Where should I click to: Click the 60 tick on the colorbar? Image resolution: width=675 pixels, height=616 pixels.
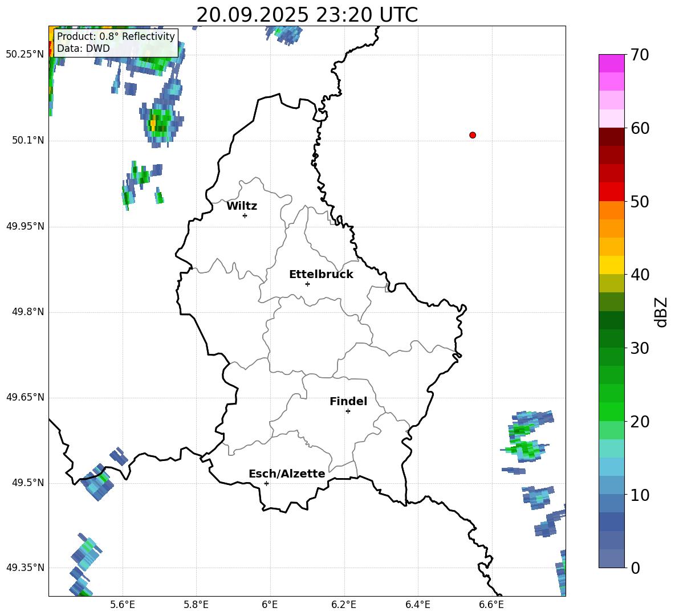pyautogui.click(x=639, y=128)
